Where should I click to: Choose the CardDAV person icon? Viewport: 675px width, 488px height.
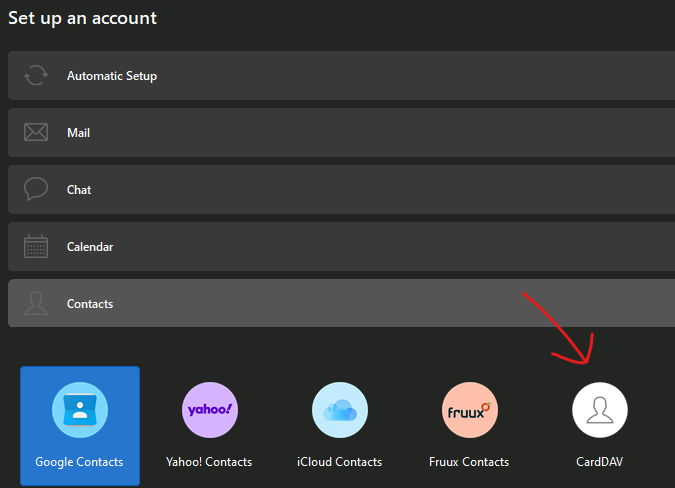point(600,410)
